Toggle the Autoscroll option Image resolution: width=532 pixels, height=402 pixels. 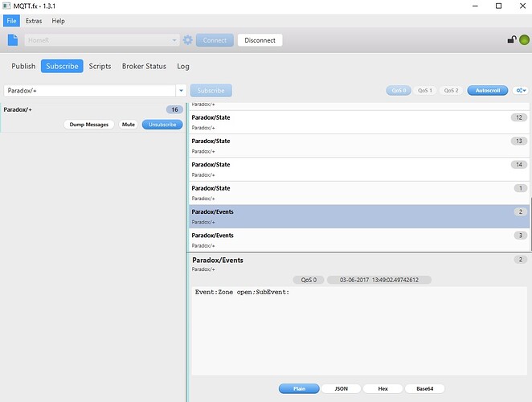pos(488,91)
